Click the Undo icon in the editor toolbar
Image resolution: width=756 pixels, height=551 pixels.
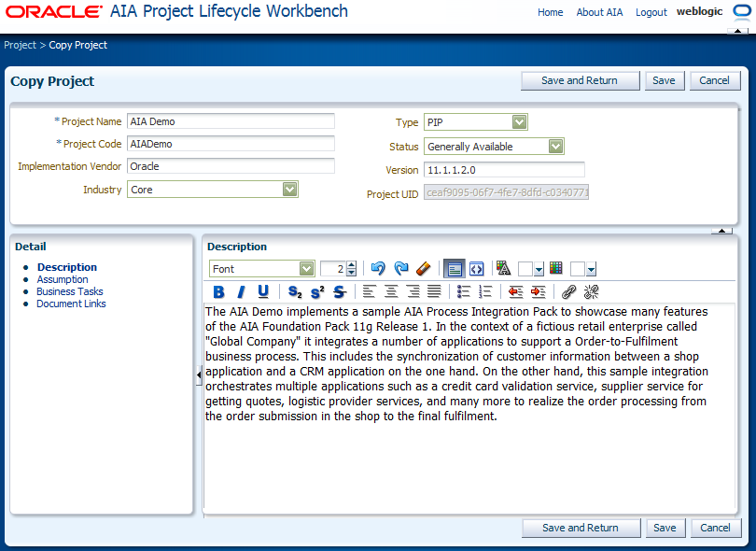[378, 268]
